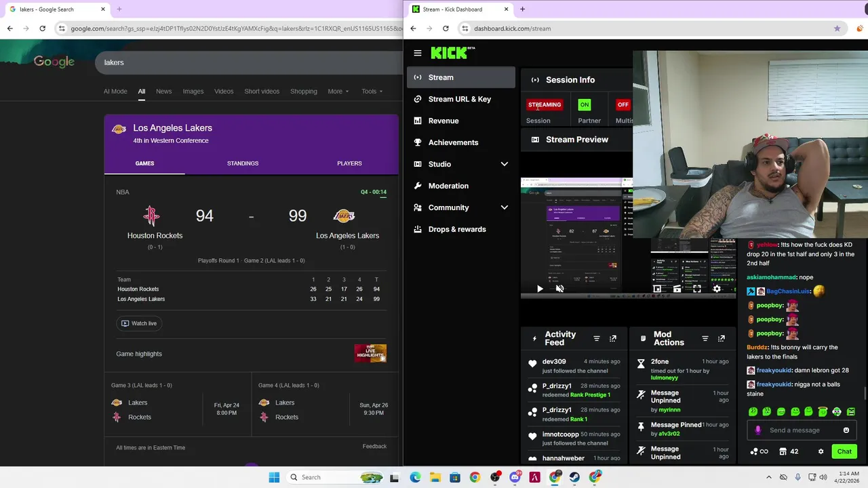Open channel points balance icon

coord(759,451)
